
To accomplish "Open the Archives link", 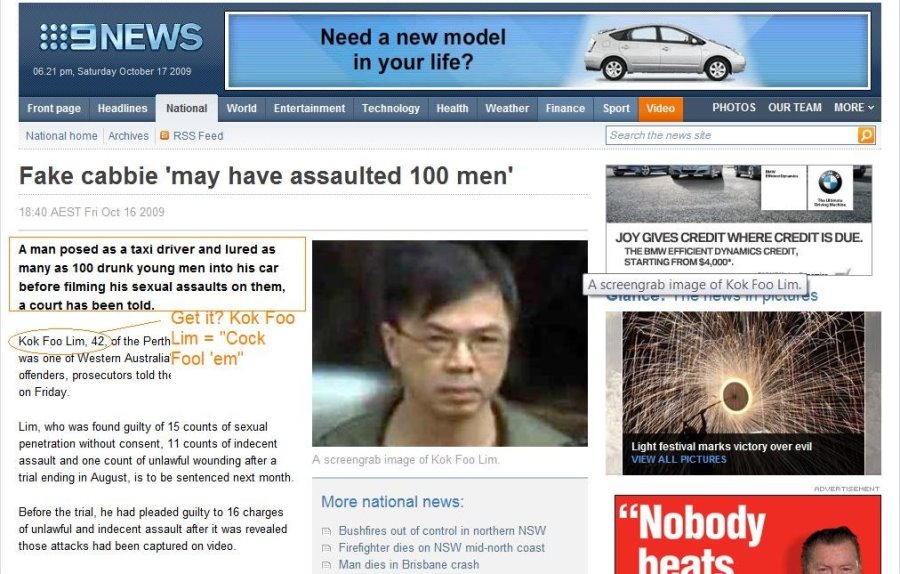I will (128, 136).
